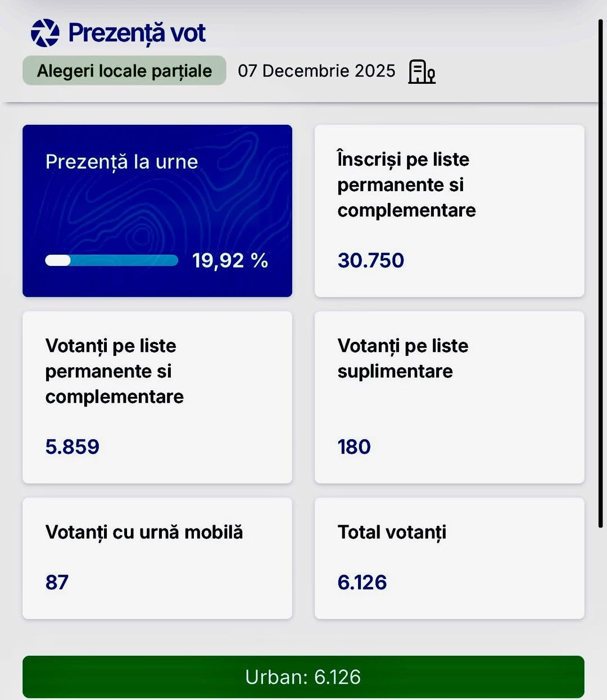Select the Alegeri locale parțiale badge
Viewport: 607px width, 700px height.
[124, 71]
